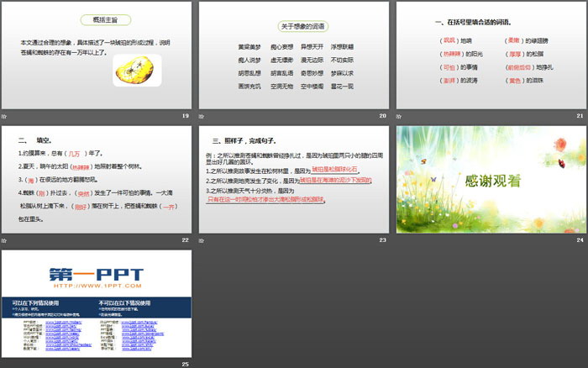This screenshot has height=368, width=588.
Task: Click slide number 19 label
Action: point(186,115)
